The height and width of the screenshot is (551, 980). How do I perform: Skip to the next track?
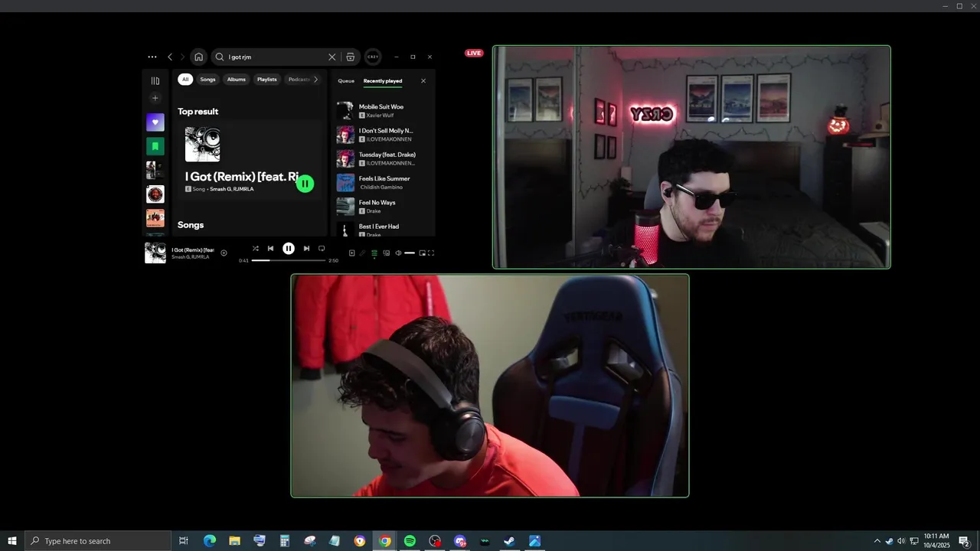click(x=306, y=248)
